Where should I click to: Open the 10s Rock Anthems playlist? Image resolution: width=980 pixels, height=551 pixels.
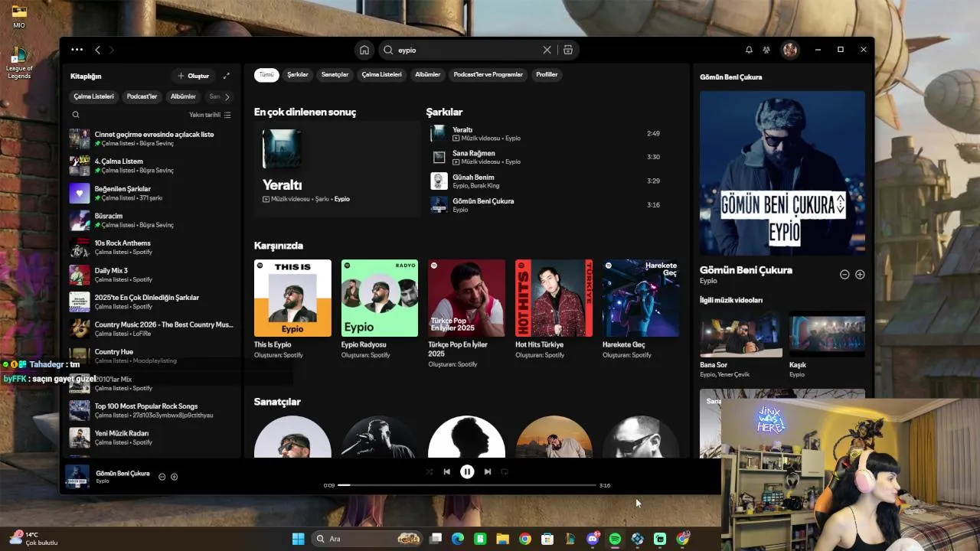click(x=152, y=247)
